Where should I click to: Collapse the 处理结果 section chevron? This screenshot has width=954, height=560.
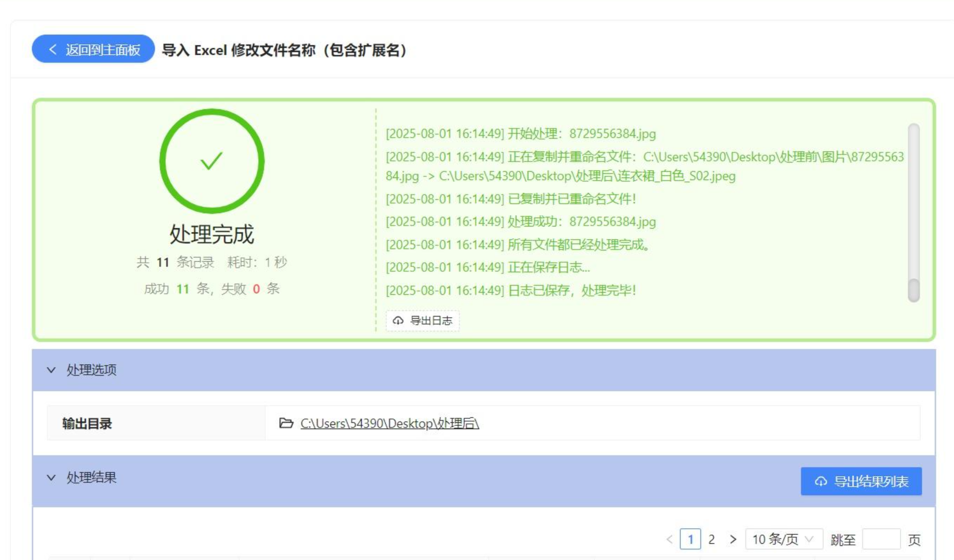(x=51, y=478)
